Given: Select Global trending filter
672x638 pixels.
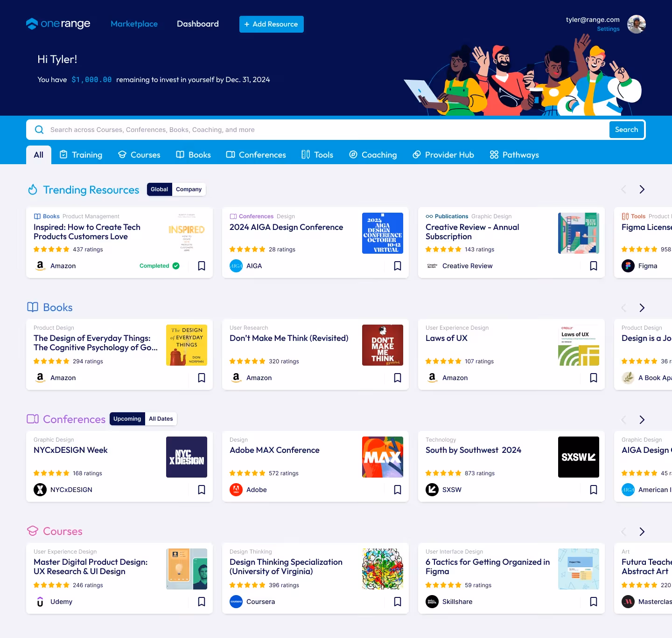Looking at the screenshot, I should coord(159,189).
